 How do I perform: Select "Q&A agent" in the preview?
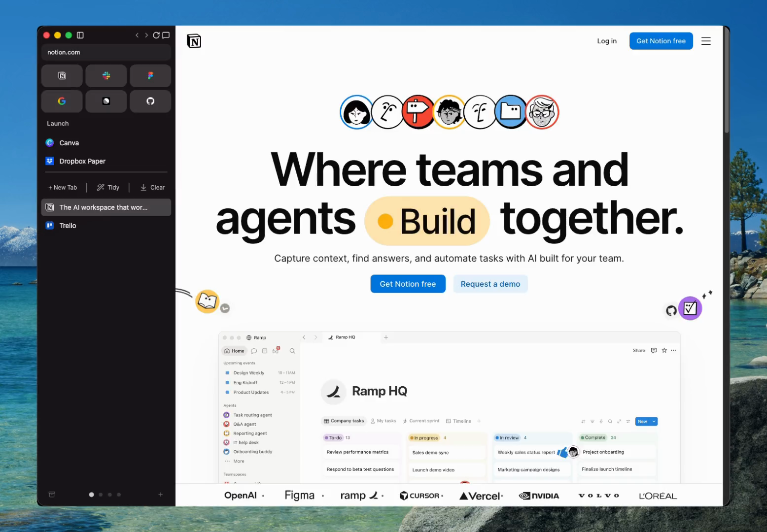pos(240,424)
